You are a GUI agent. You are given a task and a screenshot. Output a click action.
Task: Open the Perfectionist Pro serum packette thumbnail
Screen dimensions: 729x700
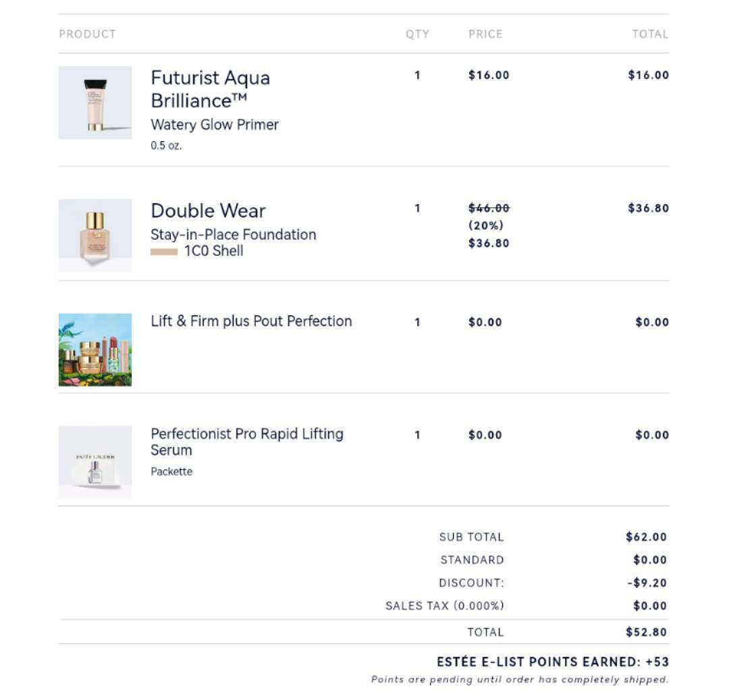[x=95, y=462]
